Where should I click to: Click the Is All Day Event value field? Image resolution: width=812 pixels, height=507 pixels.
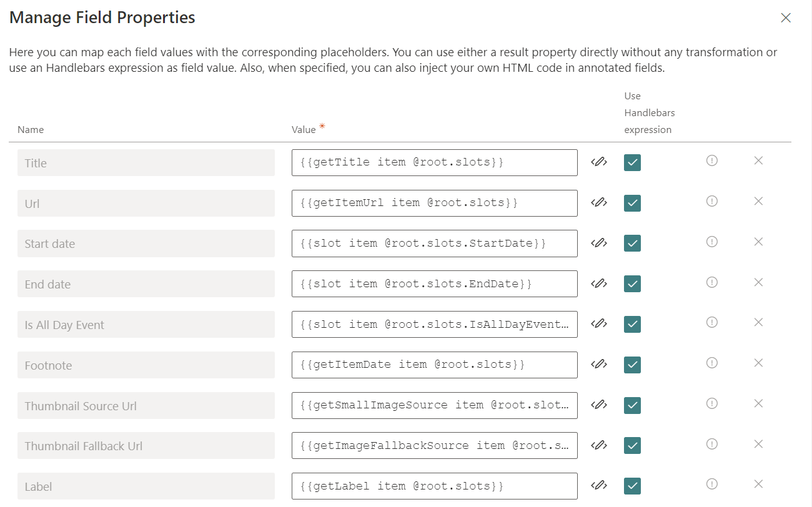(434, 324)
